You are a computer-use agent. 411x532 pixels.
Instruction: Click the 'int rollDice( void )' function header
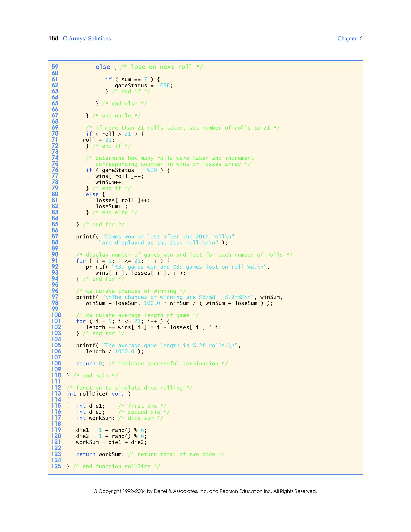click(x=98, y=394)
